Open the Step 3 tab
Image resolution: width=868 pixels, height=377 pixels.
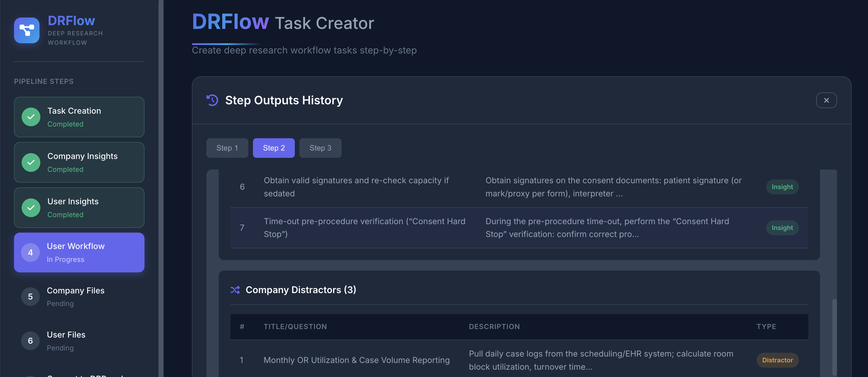tap(320, 148)
